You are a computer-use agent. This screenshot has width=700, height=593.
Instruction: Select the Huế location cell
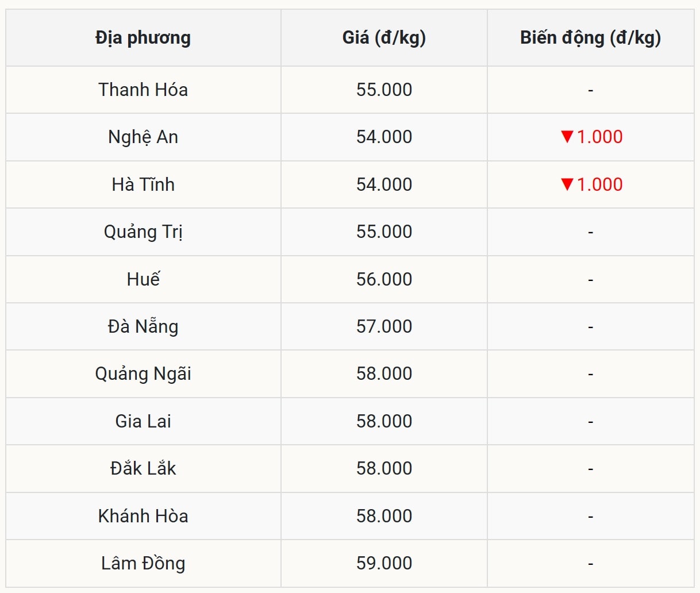pos(143,279)
